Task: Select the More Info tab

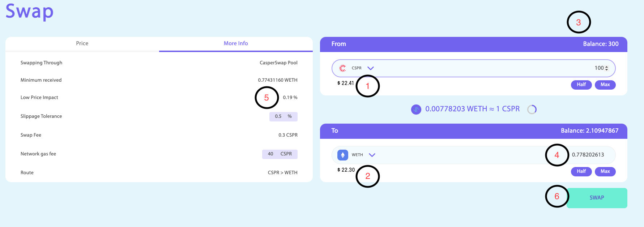Action: [236, 43]
